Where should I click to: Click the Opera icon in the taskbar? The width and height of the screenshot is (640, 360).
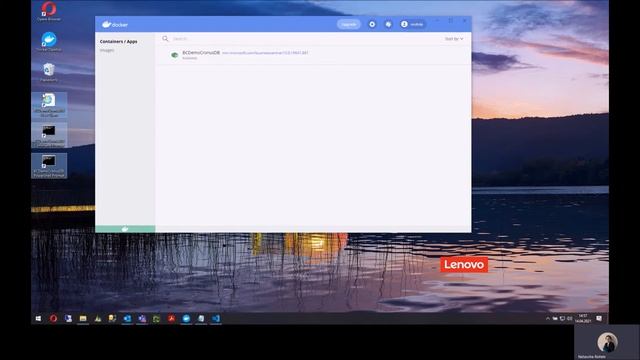[53, 319]
